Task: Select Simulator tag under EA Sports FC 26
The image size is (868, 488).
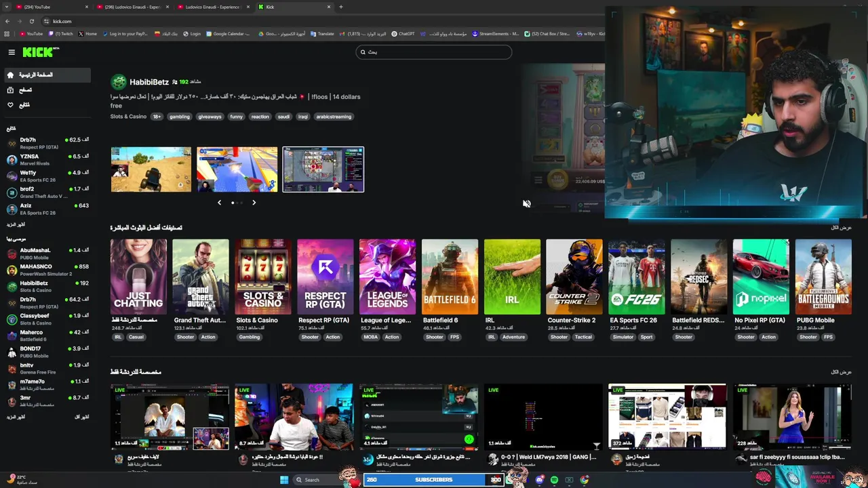Action: click(623, 337)
